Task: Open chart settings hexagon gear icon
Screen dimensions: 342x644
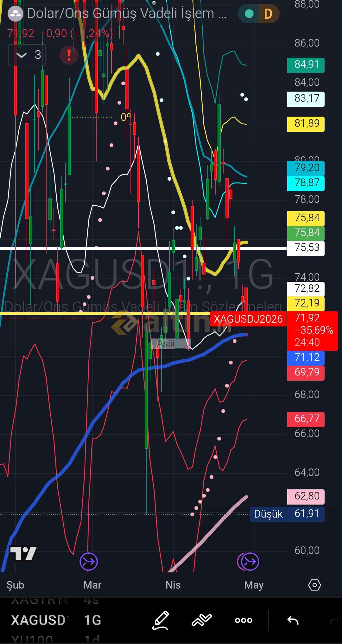Action: pyautogui.click(x=314, y=585)
